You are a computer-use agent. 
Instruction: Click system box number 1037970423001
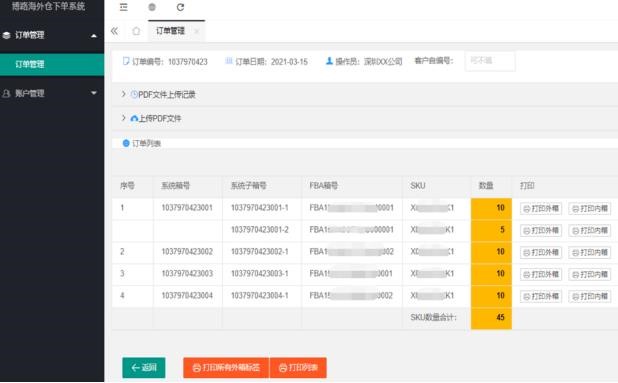[x=187, y=208]
